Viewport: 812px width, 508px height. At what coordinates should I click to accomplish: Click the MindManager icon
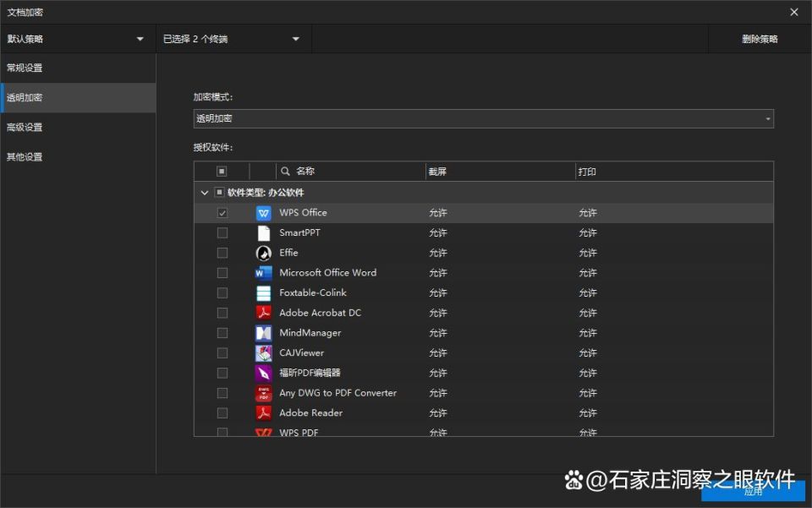(x=264, y=333)
